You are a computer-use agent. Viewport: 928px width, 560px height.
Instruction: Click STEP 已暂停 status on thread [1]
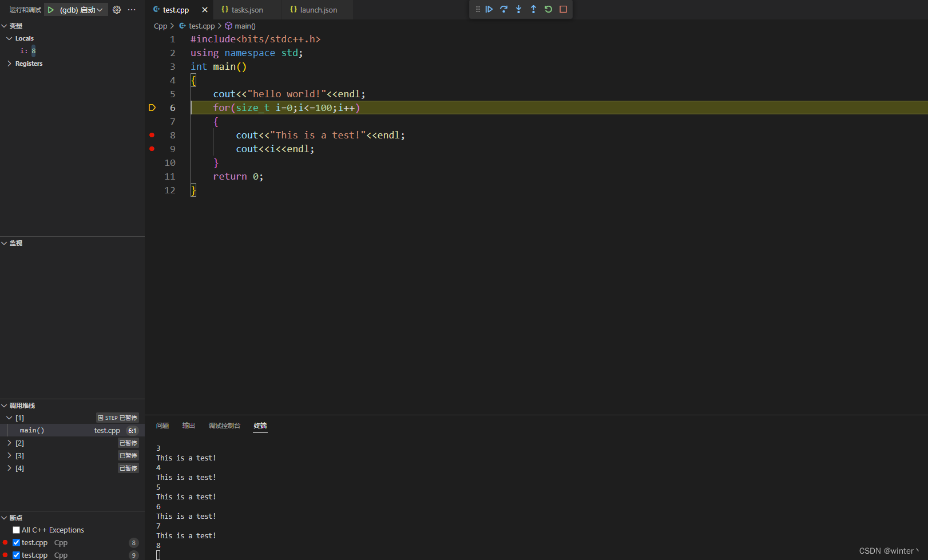coord(117,418)
